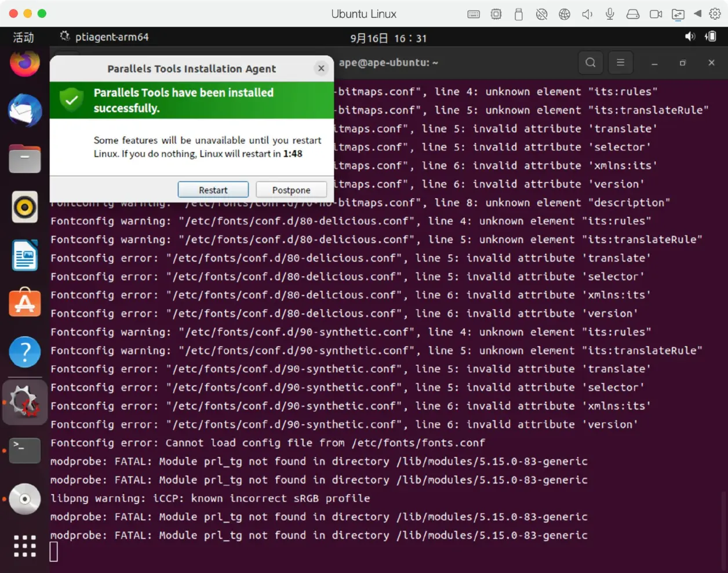
Task: Open Parallels keyboard toolbar icon
Action: pyautogui.click(x=474, y=14)
